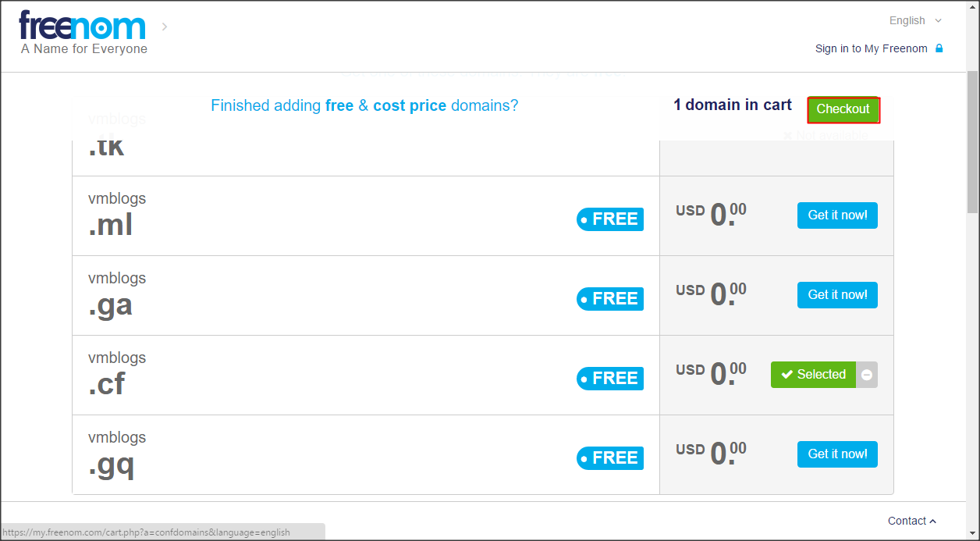The image size is (980, 541).
Task: Click the FREE badge for .ml domain
Action: (610, 219)
